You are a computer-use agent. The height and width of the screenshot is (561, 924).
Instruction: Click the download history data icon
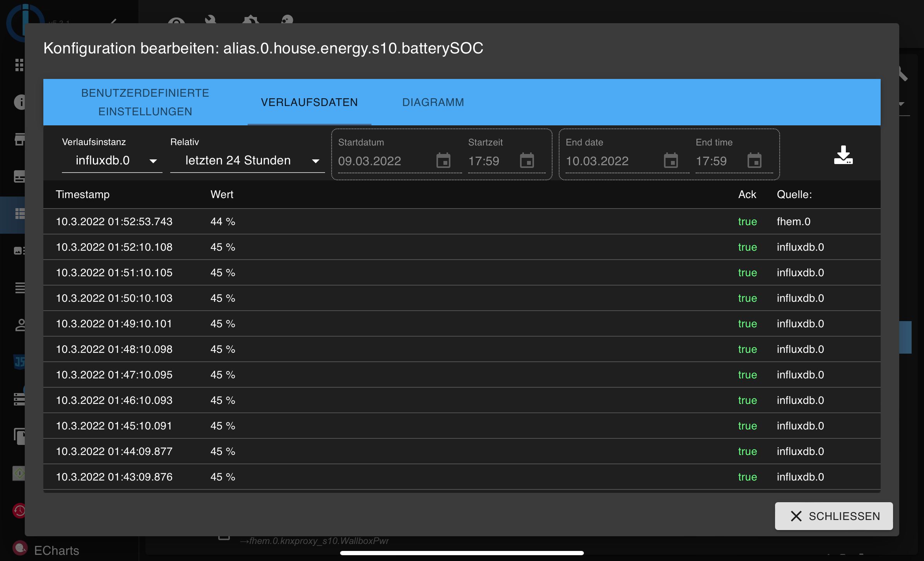(x=843, y=155)
